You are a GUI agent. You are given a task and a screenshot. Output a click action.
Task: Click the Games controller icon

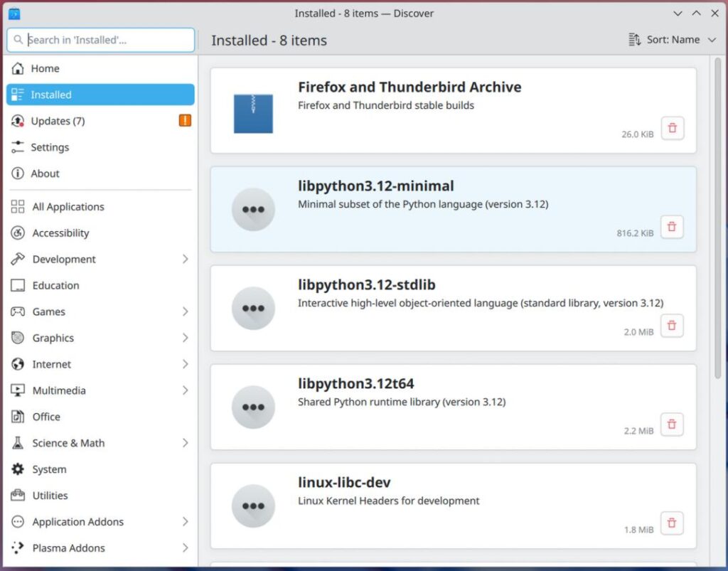click(x=18, y=311)
